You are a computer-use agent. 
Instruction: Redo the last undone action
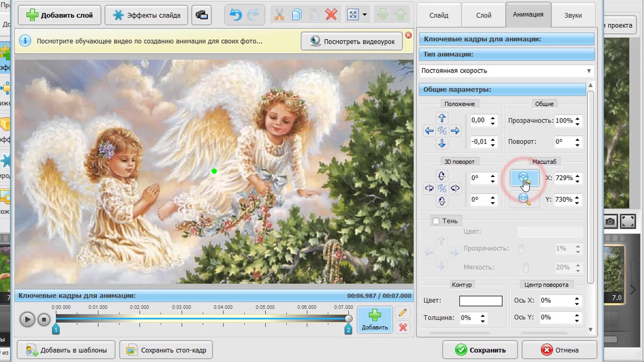click(x=254, y=15)
